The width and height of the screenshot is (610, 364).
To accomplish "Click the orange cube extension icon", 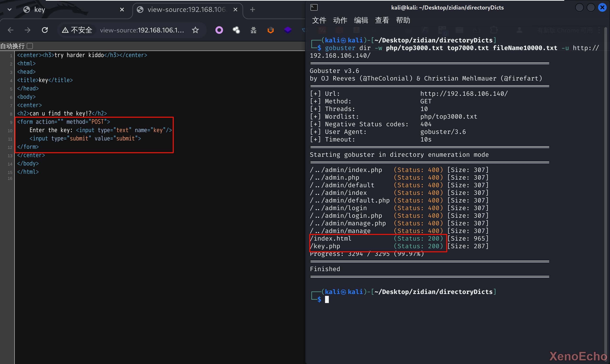I will pyautogui.click(x=270, y=30).
